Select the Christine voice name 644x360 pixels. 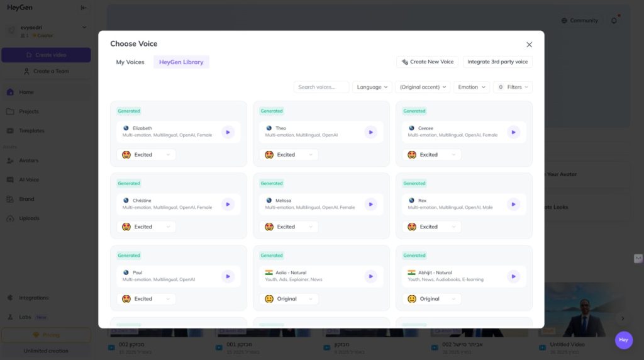[x=142, y=201]
